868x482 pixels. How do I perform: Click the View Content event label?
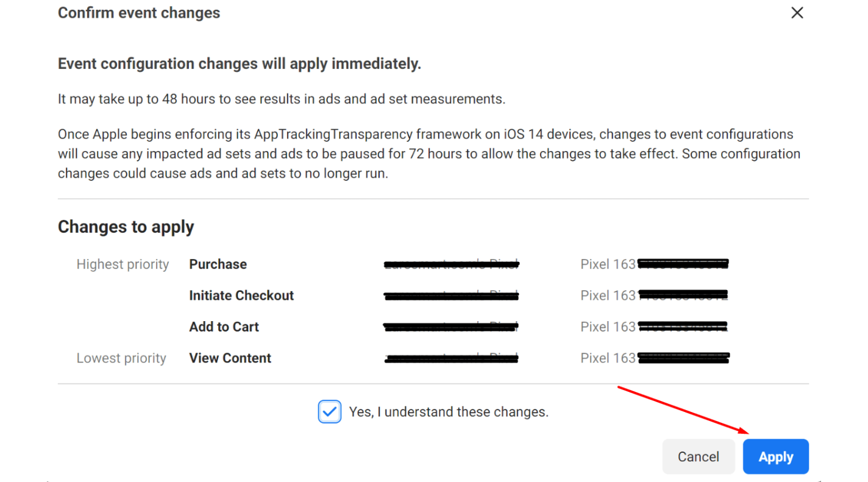coord(230,358)
